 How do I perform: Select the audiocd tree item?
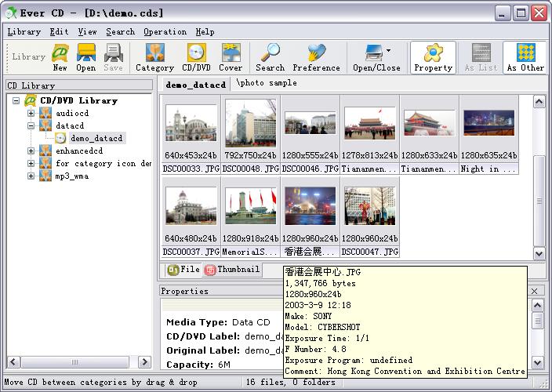pyautogui.click(x=72, y=114)
